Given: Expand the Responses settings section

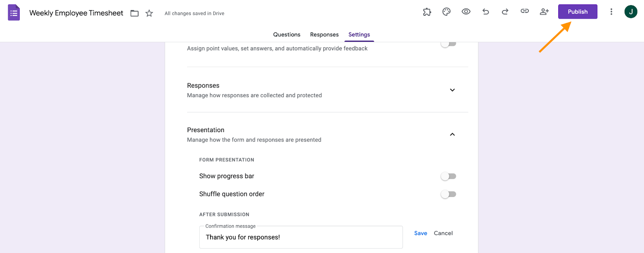Looking at the screenshot, I should (x=452, y=90).
